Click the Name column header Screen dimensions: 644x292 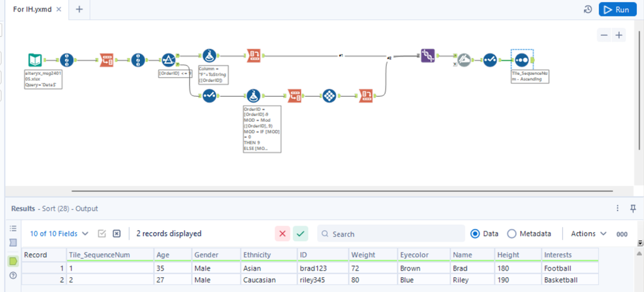pyautogui.click(x=473, y=255)
